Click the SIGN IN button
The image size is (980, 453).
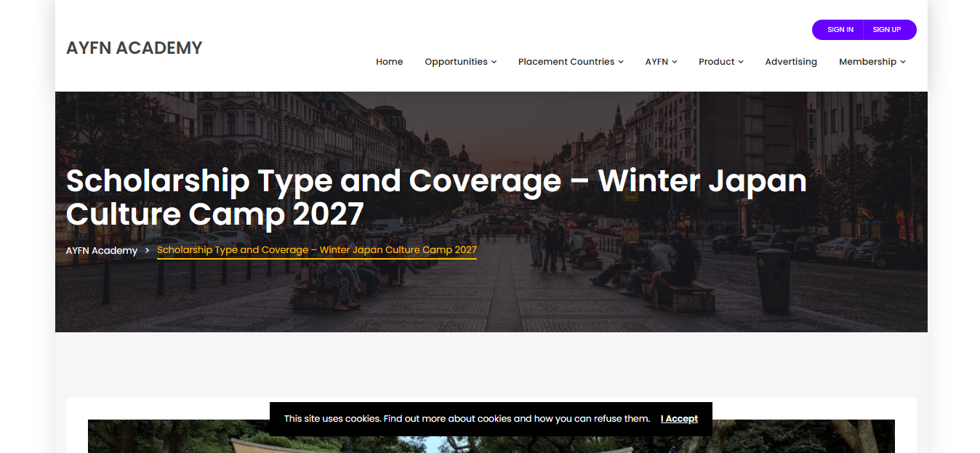(x=840, y=30)
